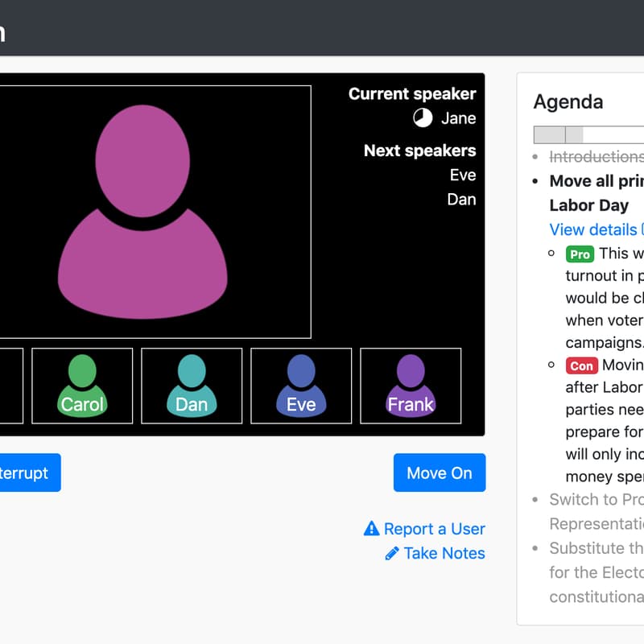Click the speaker timer pie icon beside Jane

[x=423, y=118]
